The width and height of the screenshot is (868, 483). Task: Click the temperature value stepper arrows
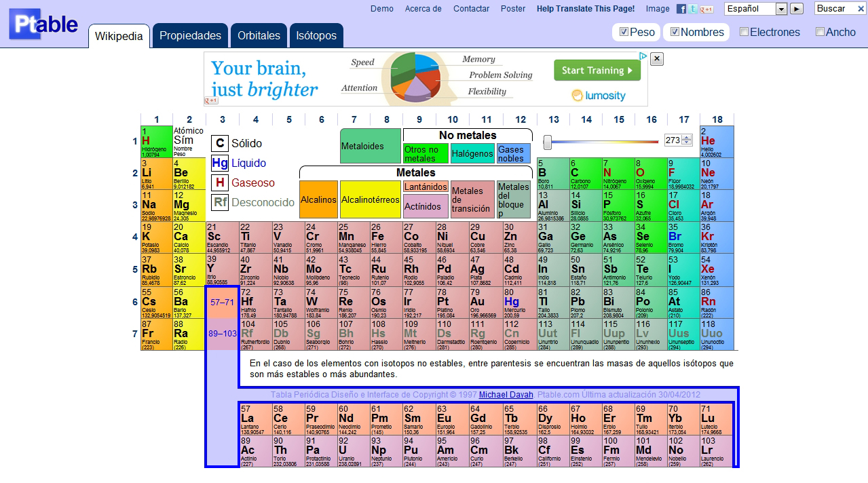pos(687,140)
